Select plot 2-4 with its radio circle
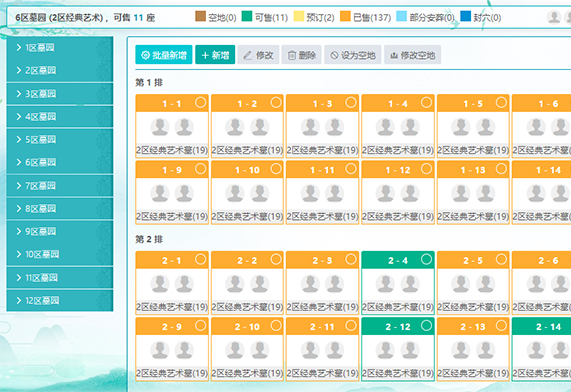The width and height of the screenshot is (571, 392). 426,259
